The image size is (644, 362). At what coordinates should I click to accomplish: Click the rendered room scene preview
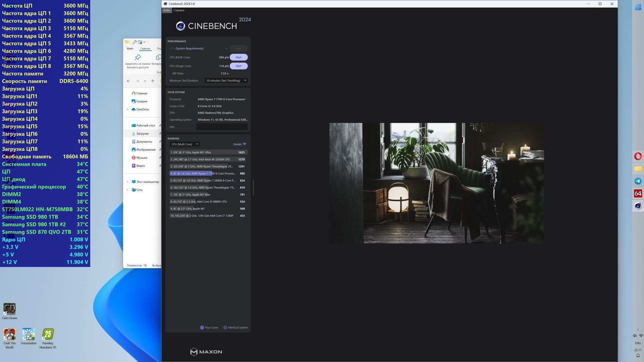point(436,183)
